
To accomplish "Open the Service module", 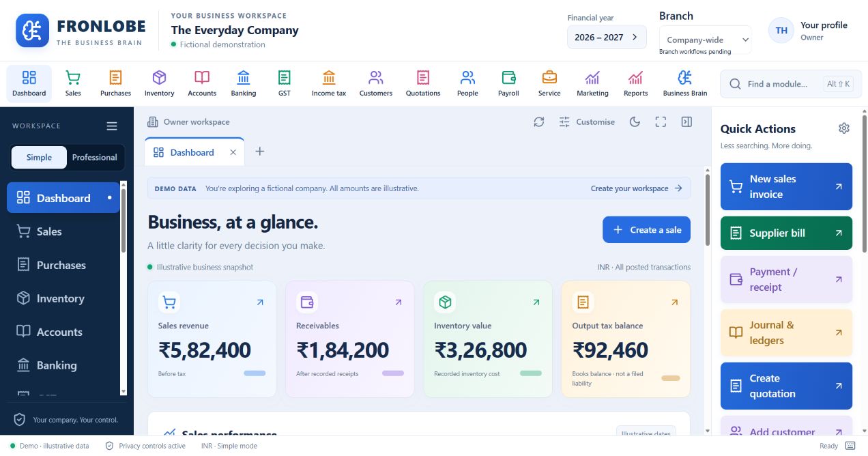I will pyautogui.click(x=549, y=84).
